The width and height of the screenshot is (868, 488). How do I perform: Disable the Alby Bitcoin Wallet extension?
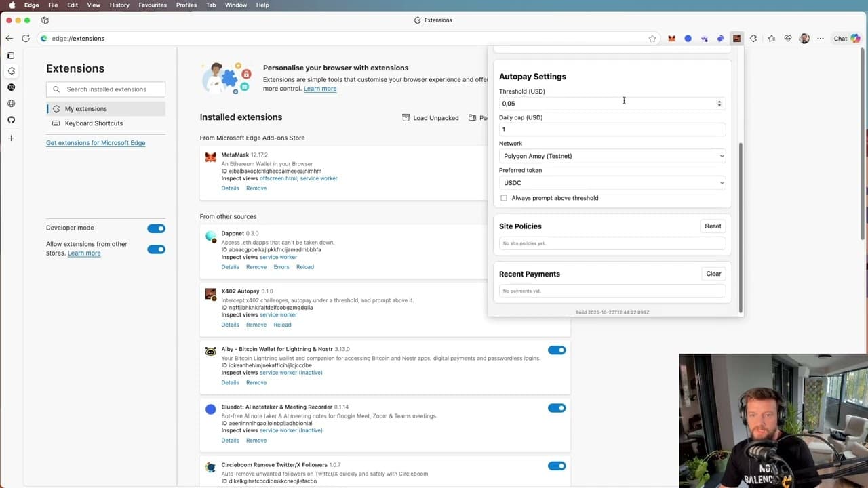(557, 350)
